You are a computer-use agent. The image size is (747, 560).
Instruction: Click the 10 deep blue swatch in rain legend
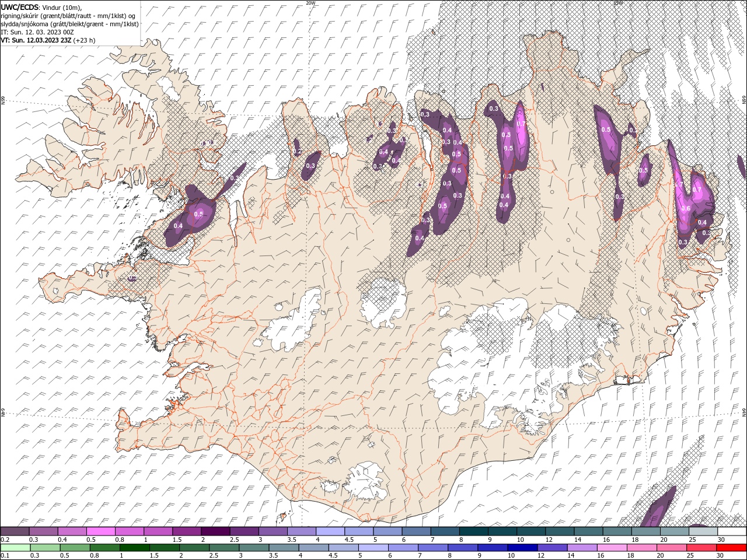pyautogui.click(x=523, y=548)
